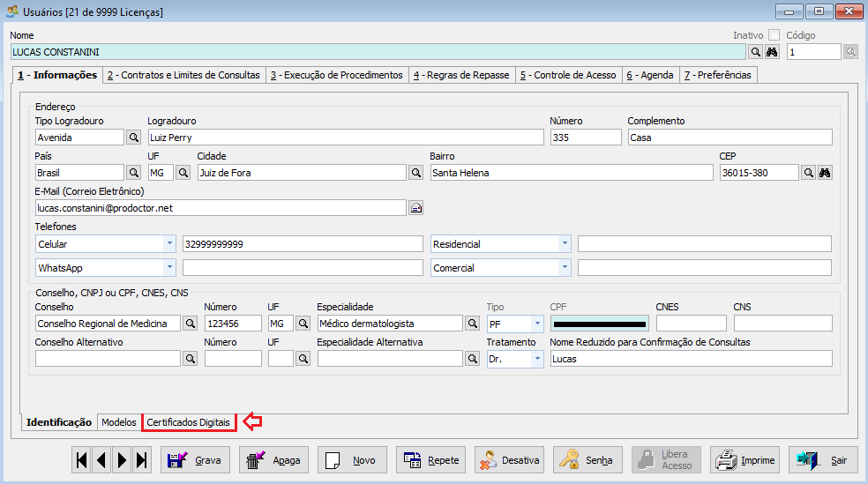Open Certificados Digitais sub-tab
Screen dimensions: 868x484
188,422
